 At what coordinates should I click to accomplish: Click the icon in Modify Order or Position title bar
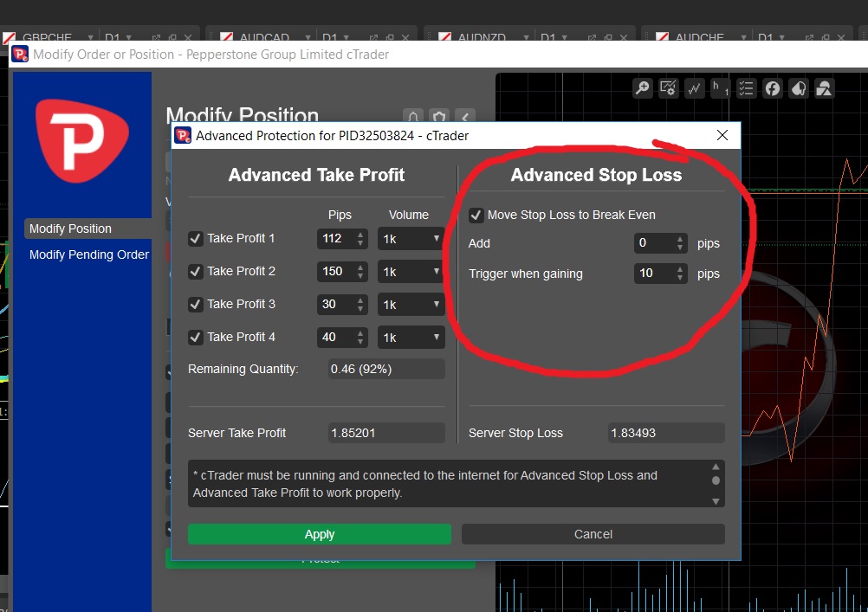coord(20,55)
